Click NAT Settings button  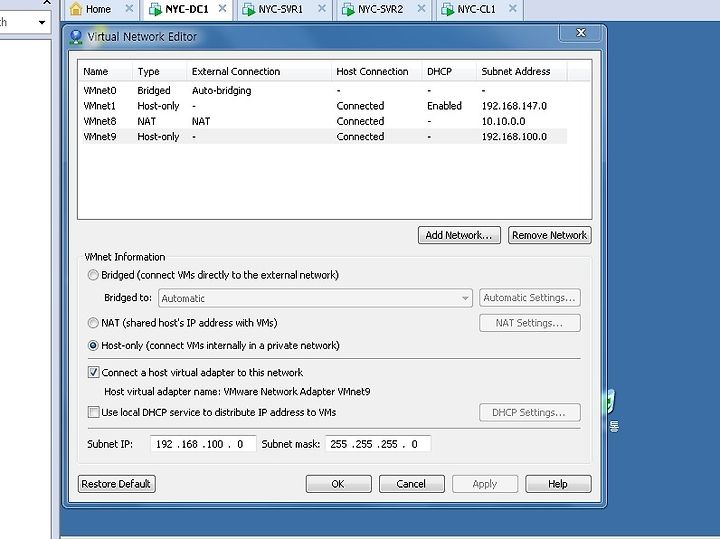point(529,323)
